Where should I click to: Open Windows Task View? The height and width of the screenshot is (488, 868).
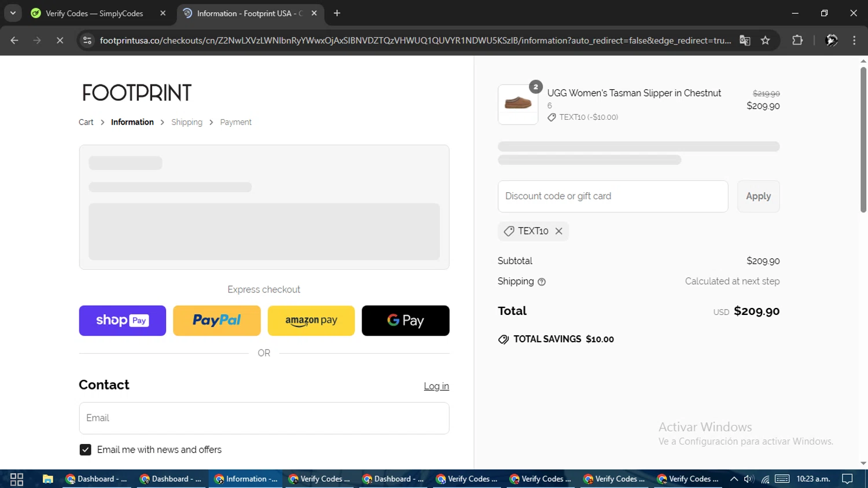(17, 479)
